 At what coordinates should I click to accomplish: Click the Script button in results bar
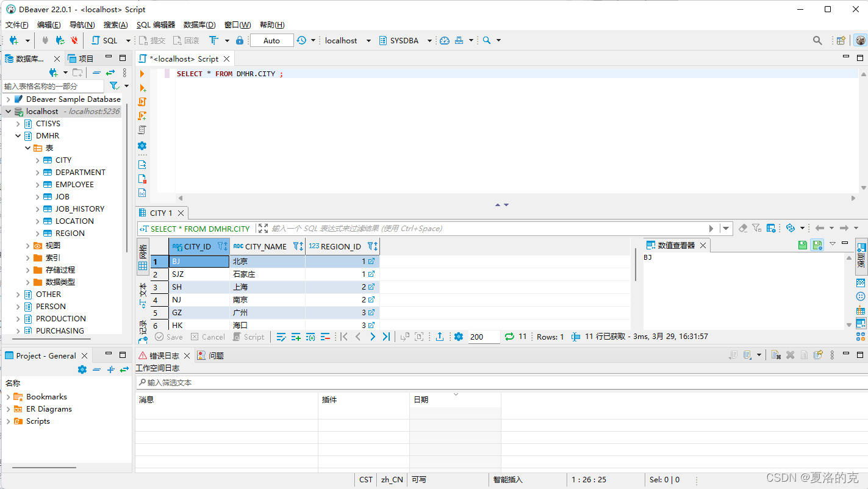249,337
